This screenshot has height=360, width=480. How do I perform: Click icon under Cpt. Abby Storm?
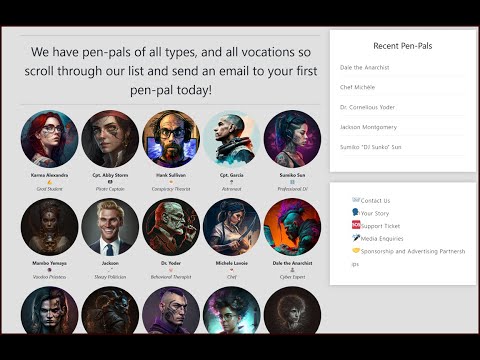tap(110, 182)
